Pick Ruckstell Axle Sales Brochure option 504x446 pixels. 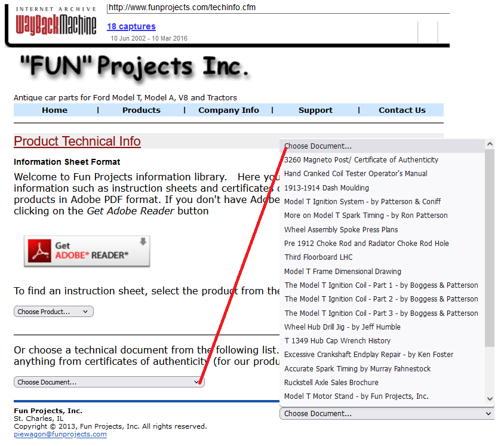pos(331,382)
